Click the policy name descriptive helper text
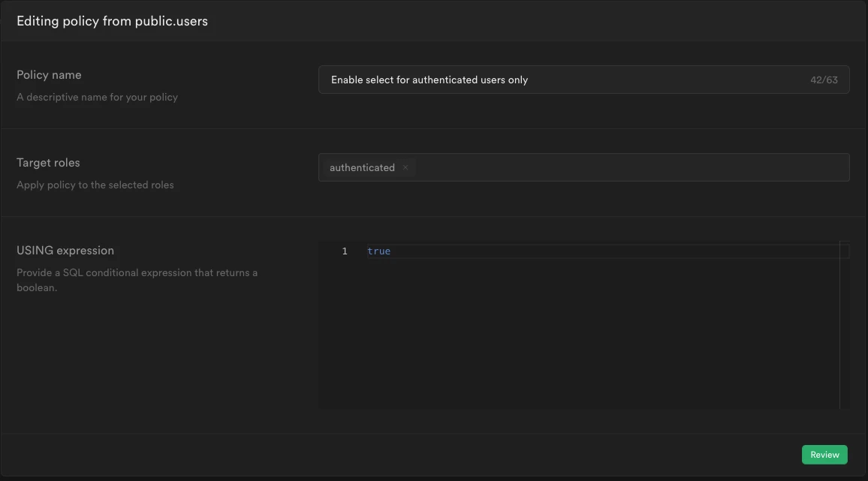Viewport: 868px width, 481px height. 97,97
